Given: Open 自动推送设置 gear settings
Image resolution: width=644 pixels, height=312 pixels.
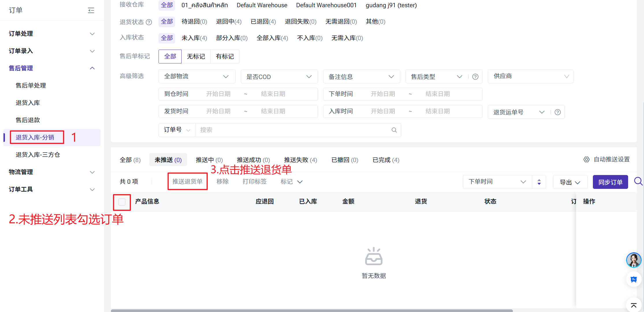Looking at the screenshot, I should pyautogui.click(x=586, y=159).
